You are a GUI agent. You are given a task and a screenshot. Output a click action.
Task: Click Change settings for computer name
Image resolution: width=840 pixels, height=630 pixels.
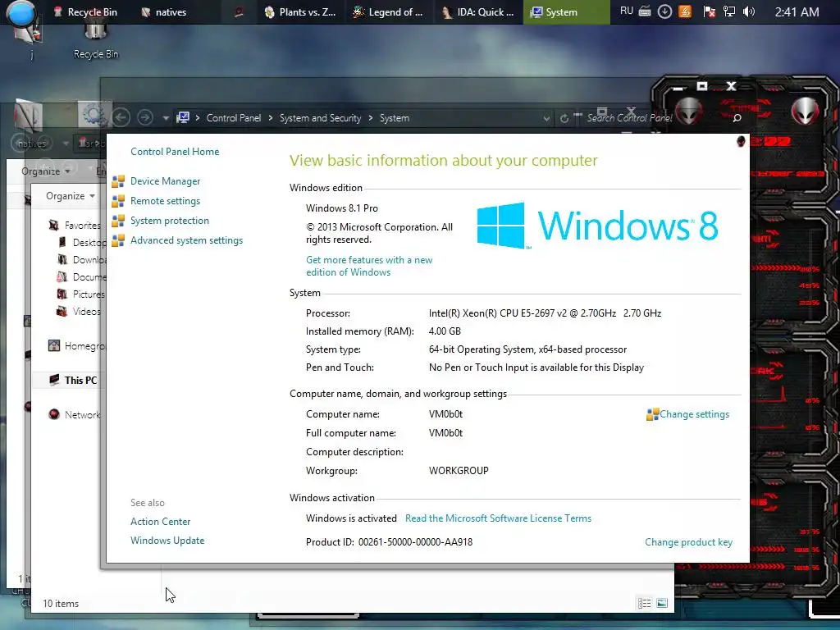(x=694, y=414)
